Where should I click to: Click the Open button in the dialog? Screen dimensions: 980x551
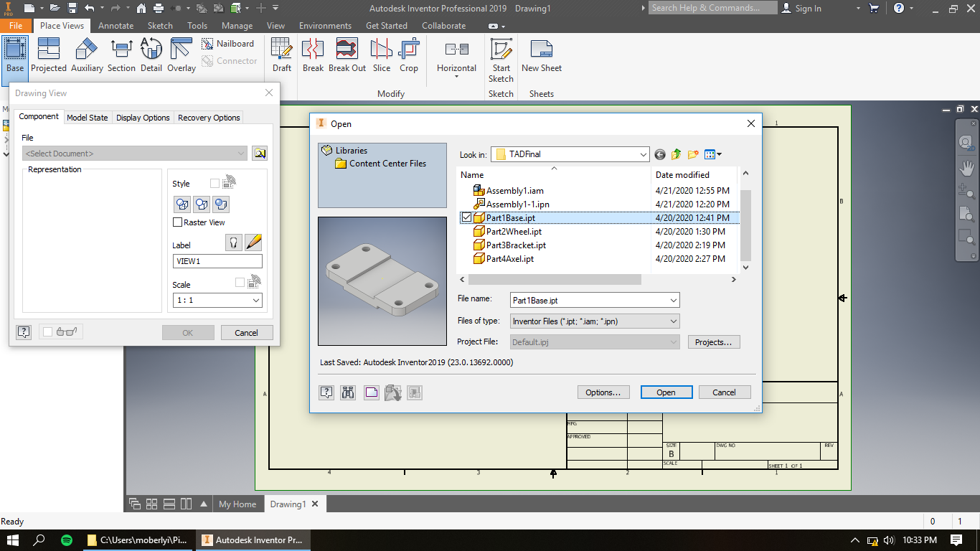tap(666, 392)
